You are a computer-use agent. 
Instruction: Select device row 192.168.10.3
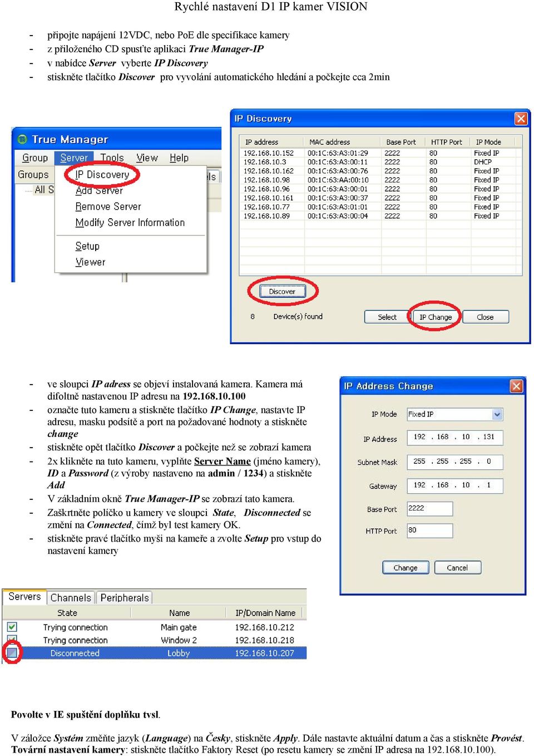coord(381,162)
